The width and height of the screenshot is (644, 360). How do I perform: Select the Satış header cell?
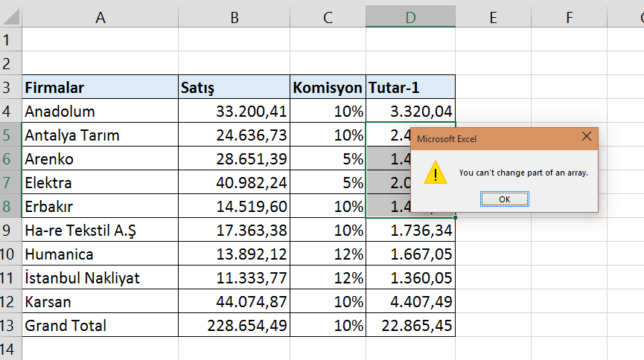pyautogui.click(x=234, y=88)
